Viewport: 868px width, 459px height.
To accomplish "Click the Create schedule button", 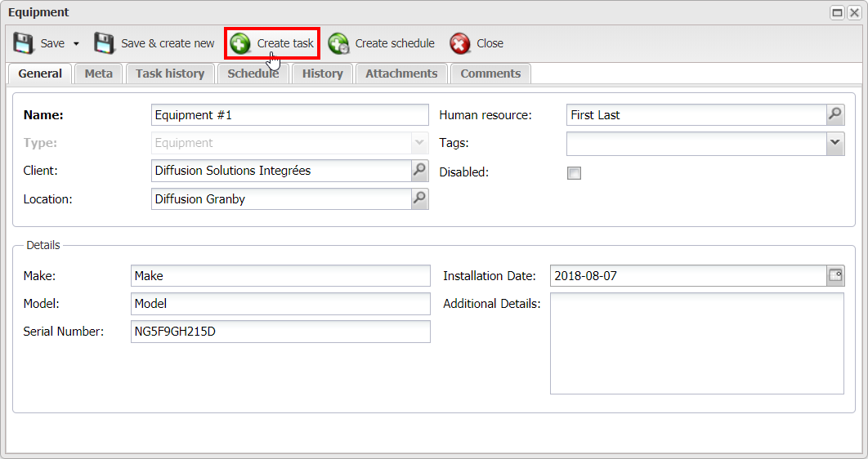I will tap(382, 43).
